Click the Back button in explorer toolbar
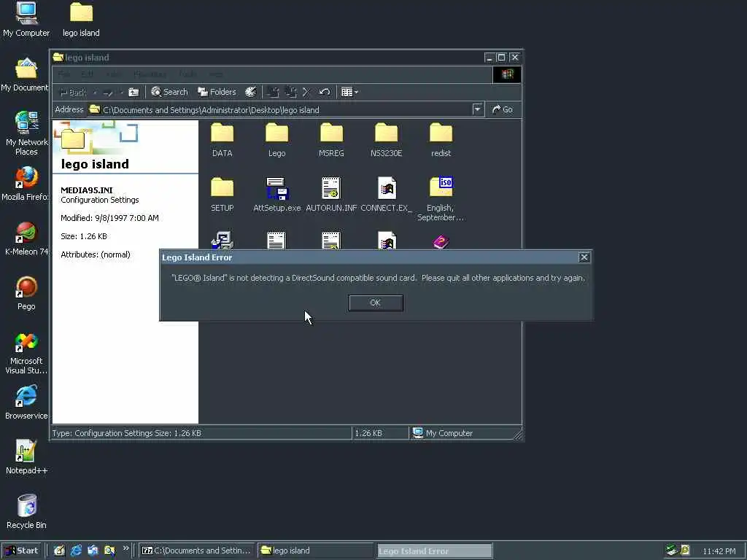Image resolution: width=747 pixels, height=560 pixels. tap(73, 92)
